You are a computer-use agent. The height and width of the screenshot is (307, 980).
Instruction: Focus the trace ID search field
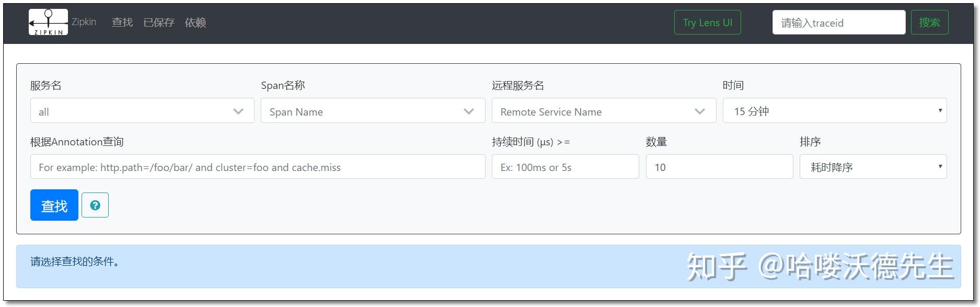coord(838,22)
